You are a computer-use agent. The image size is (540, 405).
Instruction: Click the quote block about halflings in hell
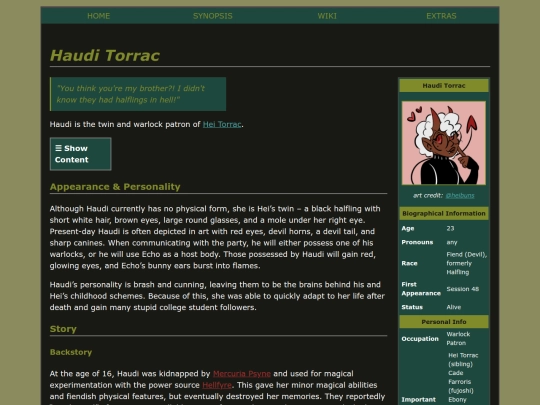point(138,94)
